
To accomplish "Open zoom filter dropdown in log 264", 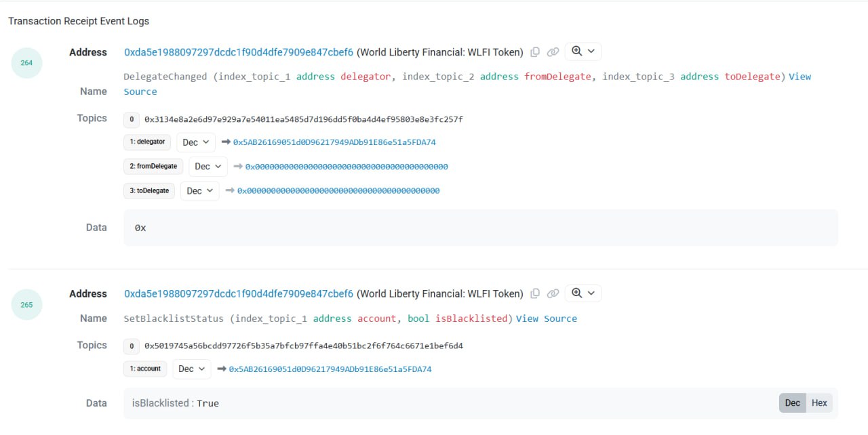I will (x=583, y=51).
